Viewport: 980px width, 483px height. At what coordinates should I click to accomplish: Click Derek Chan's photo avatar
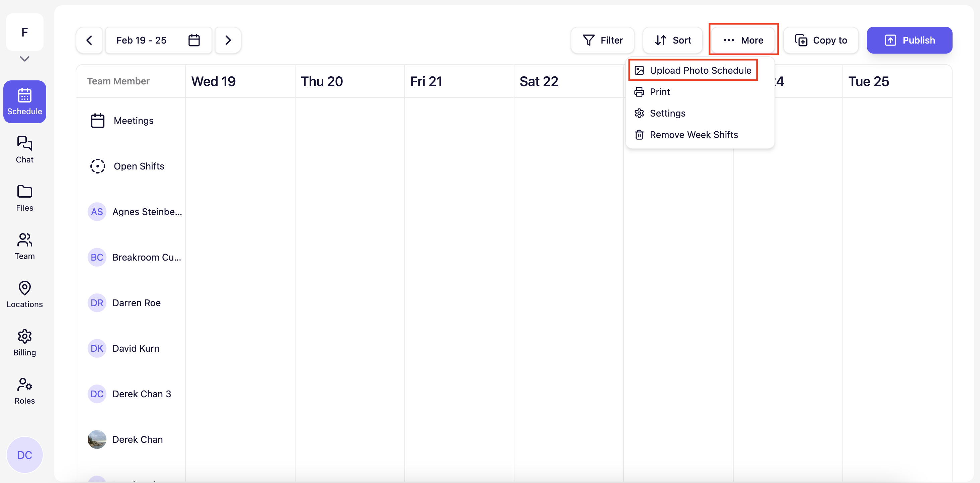tap(97, 439)
